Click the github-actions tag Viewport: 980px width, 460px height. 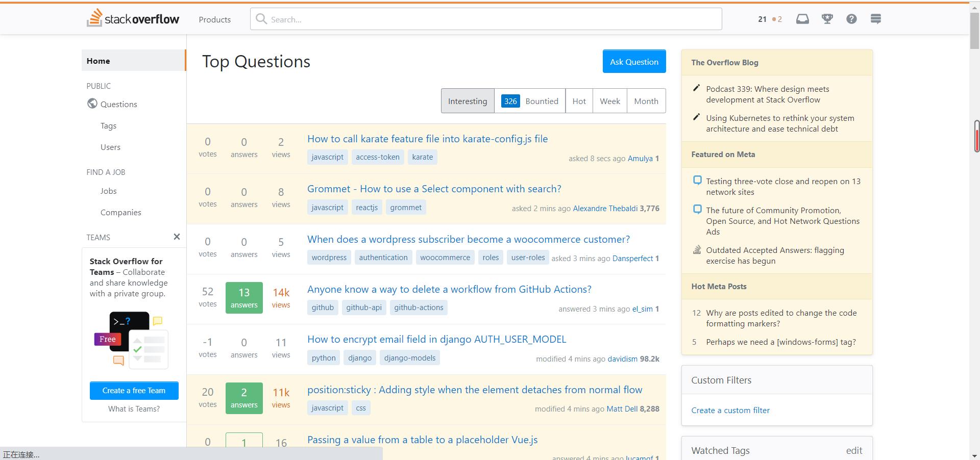(x=419, y=308)
